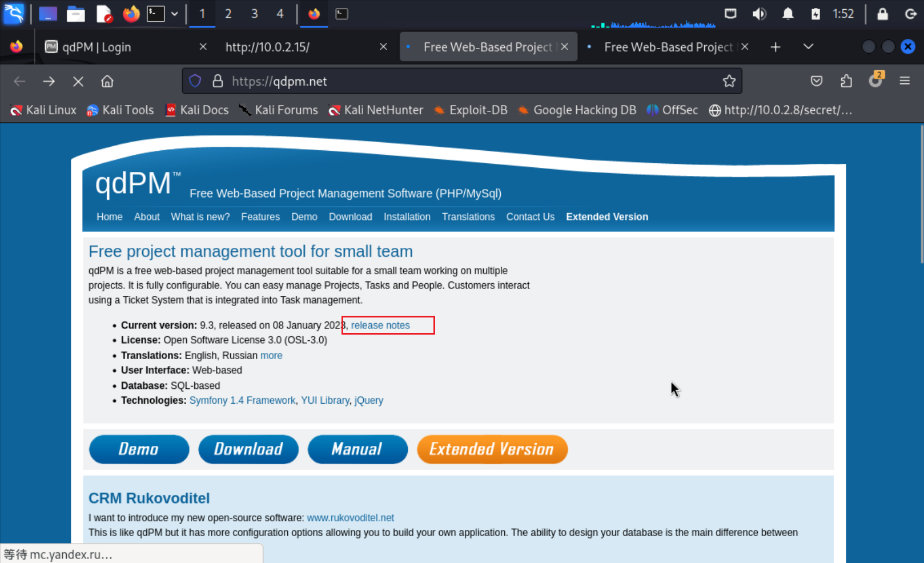
Task: Expand the list all tabs chevron
Action: [808, 47]
